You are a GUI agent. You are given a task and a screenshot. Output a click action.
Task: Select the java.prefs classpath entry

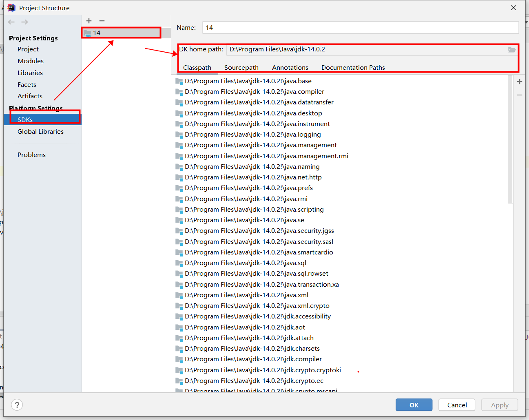[244, 188]
